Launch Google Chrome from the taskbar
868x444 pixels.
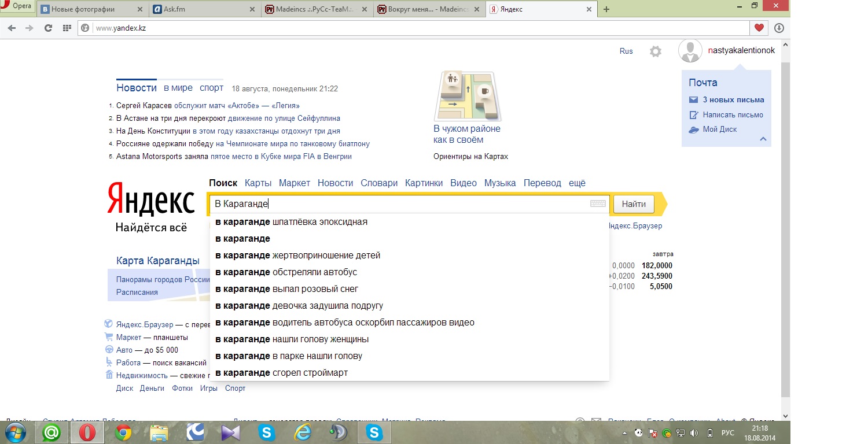123,432
